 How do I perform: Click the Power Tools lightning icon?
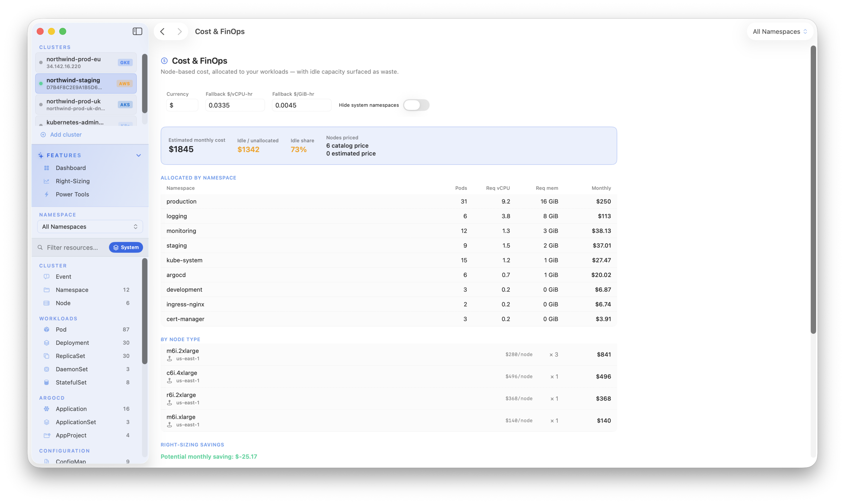click(x=47, y=194)
